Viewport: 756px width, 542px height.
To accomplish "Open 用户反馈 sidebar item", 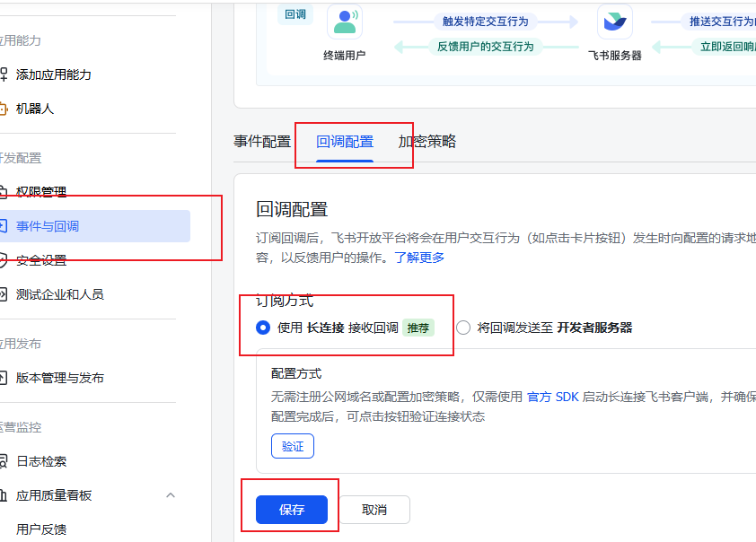I will point(41,529).
